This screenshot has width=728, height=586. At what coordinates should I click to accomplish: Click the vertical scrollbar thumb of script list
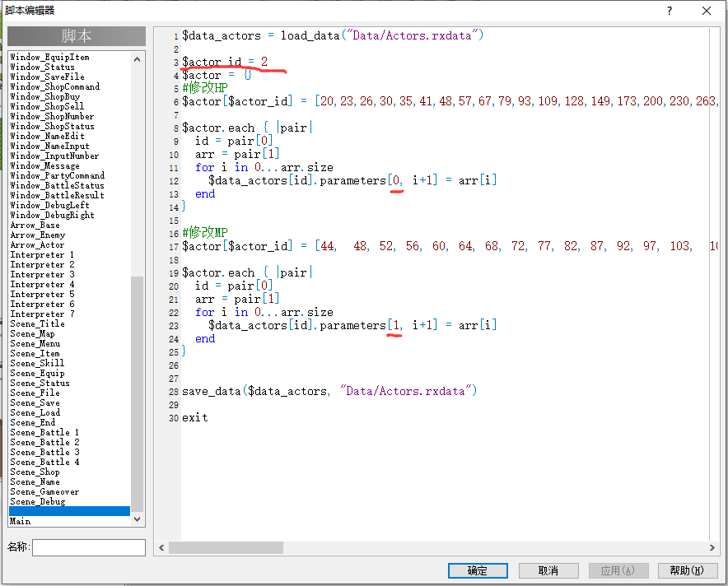click(137, 394)
